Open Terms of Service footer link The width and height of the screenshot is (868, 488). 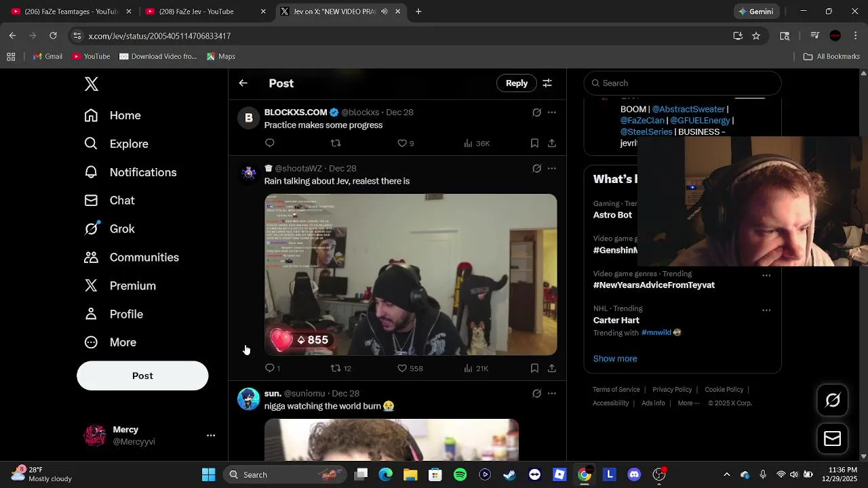[x=616, y=390]
